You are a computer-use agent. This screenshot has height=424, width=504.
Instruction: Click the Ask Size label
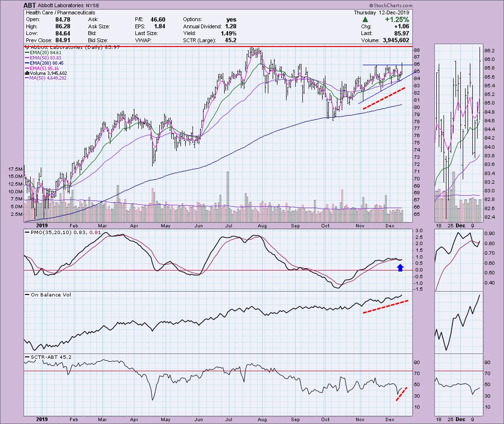(x=99, y=27)
